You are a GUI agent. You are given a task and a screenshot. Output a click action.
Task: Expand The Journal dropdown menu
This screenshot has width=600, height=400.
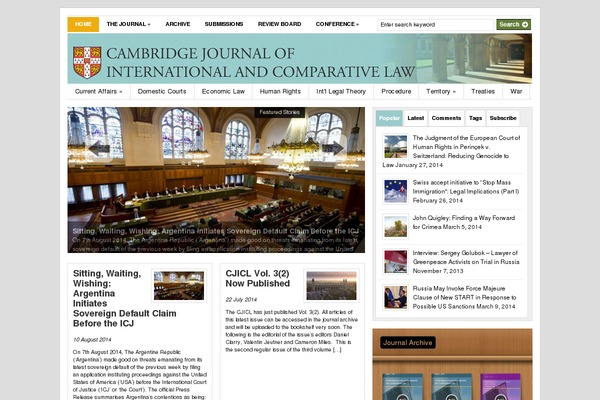128,24
